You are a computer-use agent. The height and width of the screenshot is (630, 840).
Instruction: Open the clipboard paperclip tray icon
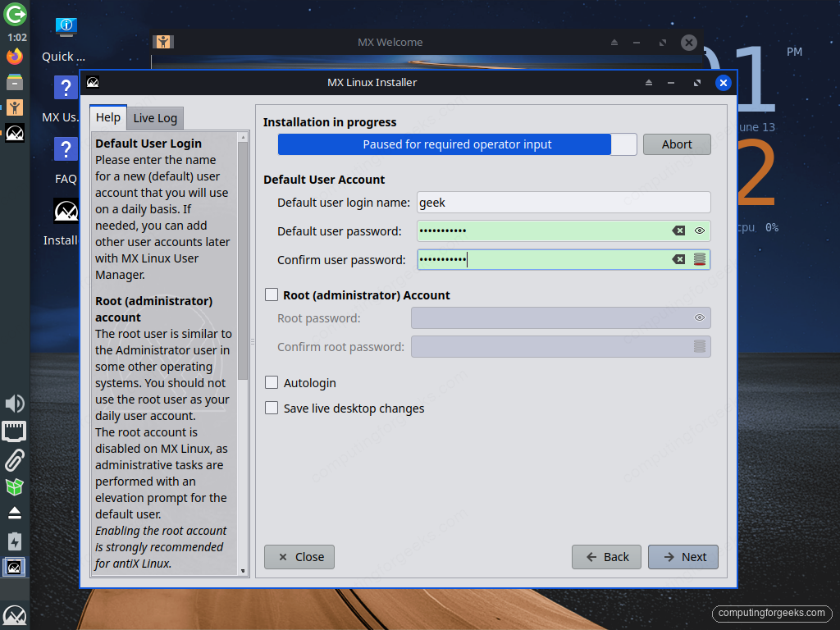click(15, 460)
